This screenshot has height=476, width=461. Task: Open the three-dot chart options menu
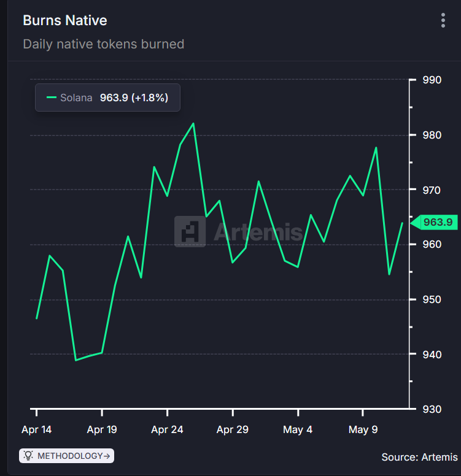(x=443, y=20)
